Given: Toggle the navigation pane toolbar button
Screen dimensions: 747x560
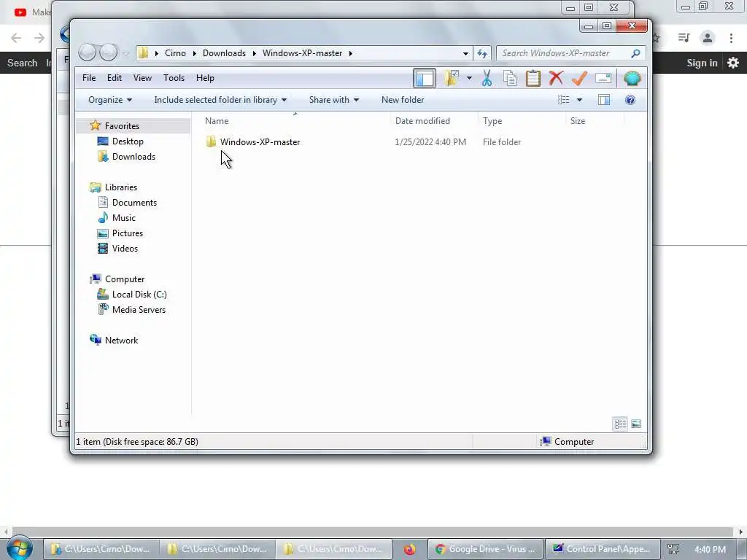Looking at the screenshot, I should (424, 78).
